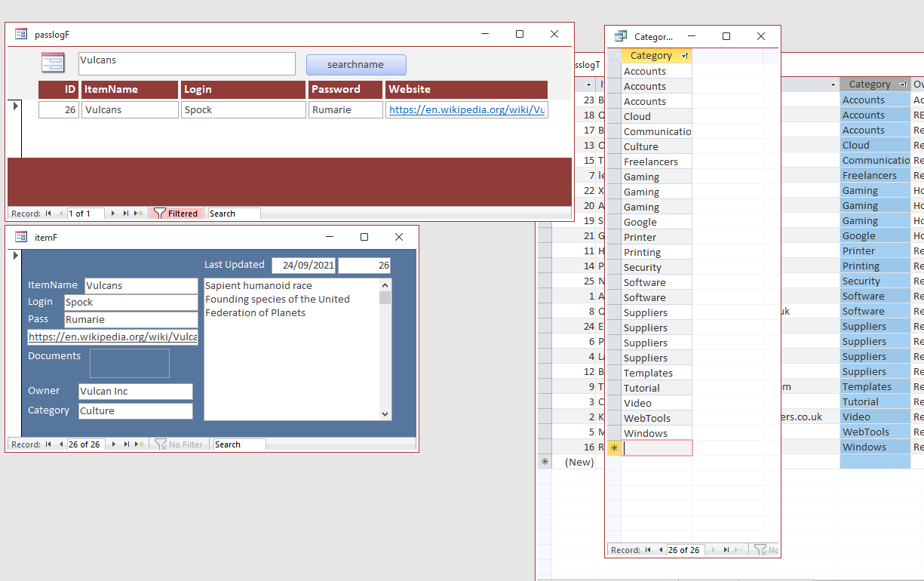
Task: Click the record number box in itemF navigator
Action: (x=85, y=444)
